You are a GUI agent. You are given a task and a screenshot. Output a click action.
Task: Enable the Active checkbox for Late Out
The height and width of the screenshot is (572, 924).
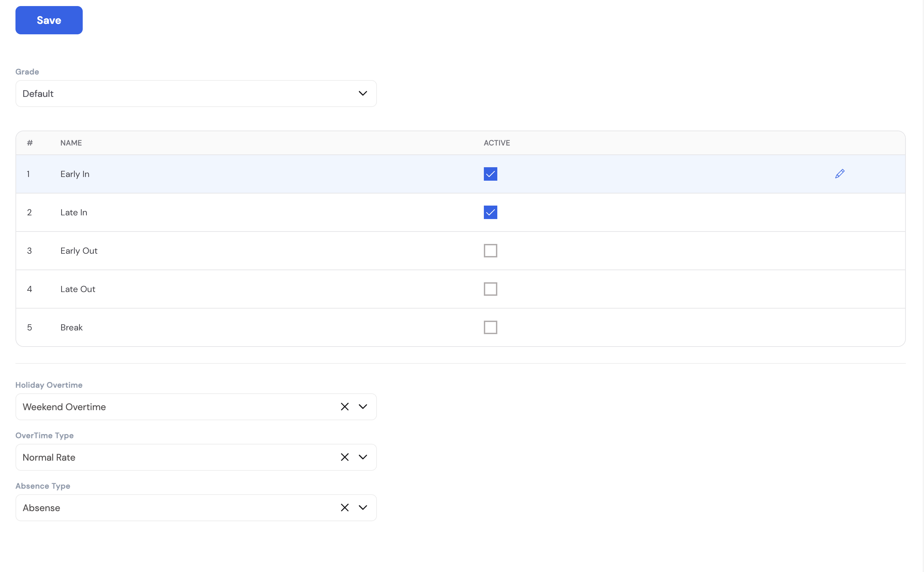click(490, 289)
